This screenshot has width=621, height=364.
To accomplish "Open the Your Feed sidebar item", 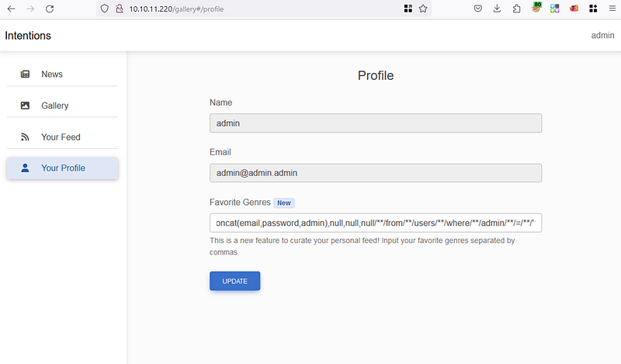I will point(62,137).
